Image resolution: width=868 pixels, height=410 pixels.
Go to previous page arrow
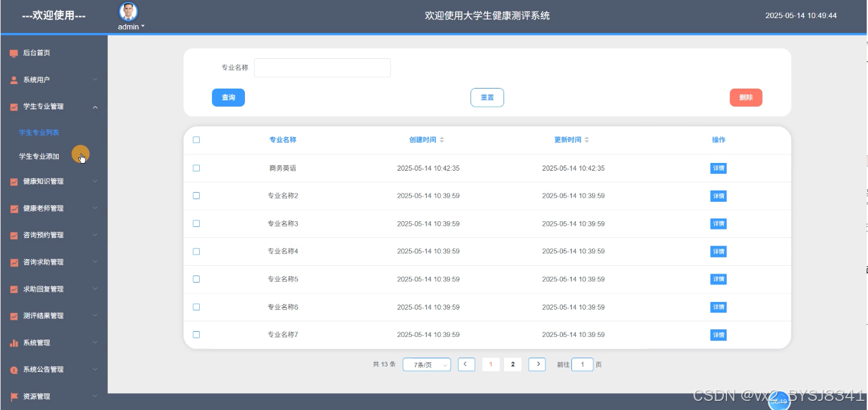(x=467, y=364)
